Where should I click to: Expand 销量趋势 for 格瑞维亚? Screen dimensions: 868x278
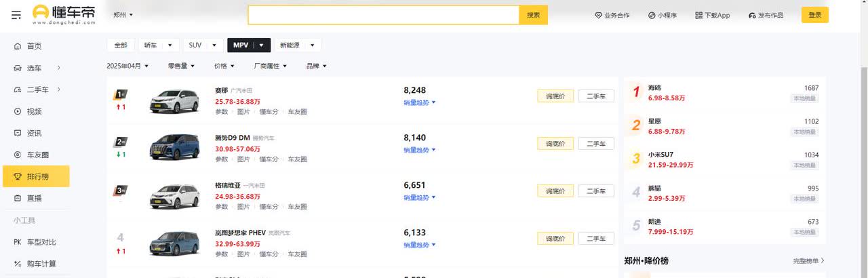point(419,197)
